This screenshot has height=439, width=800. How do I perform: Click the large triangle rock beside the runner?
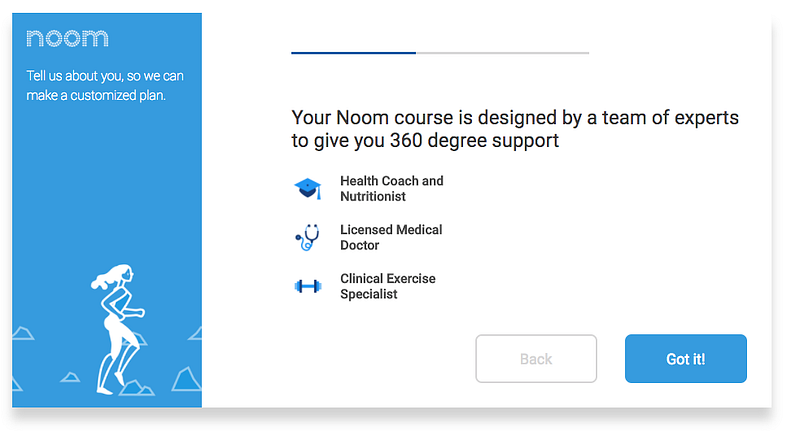(186, 379)
